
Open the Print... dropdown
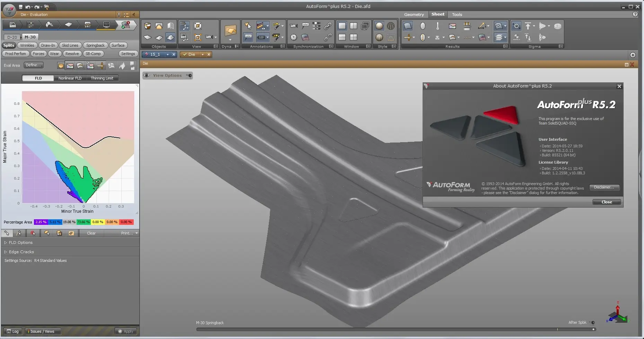[129, 233]
